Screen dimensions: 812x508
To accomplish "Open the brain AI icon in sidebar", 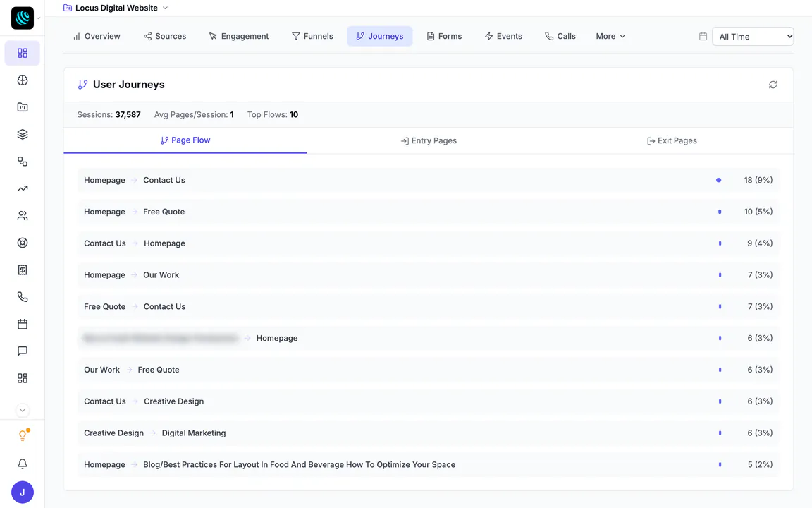I will point(23,80).
